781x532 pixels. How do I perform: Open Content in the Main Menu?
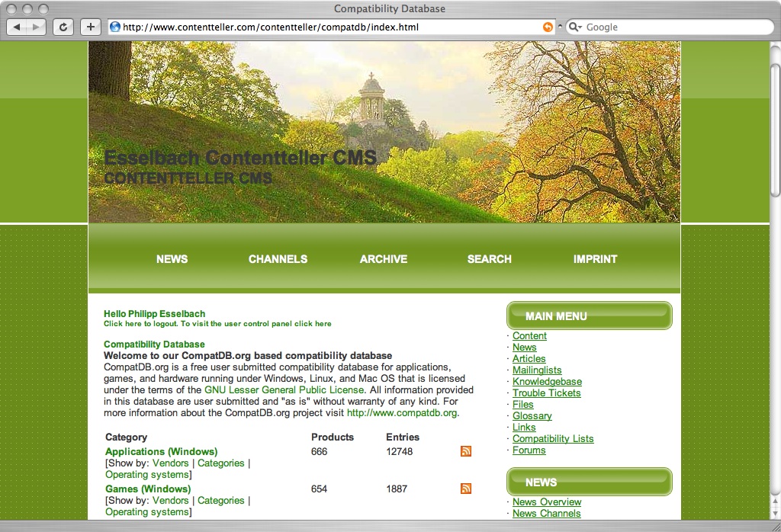point(529,336)
